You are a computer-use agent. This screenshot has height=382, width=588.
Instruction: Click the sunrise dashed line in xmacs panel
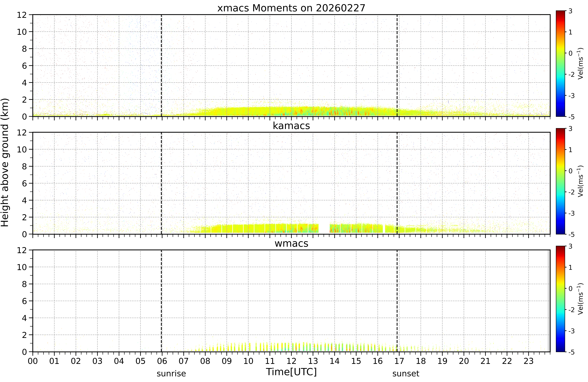(161, 65)
